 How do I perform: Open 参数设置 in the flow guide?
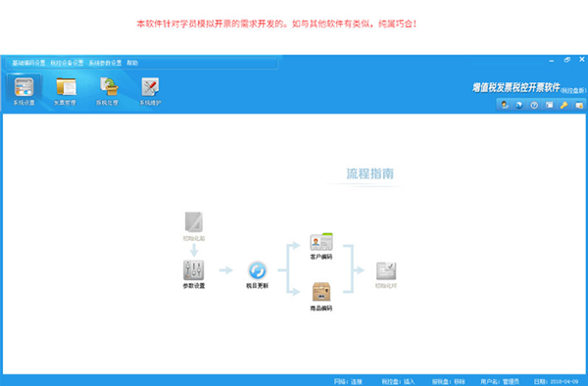pos(194,274)
